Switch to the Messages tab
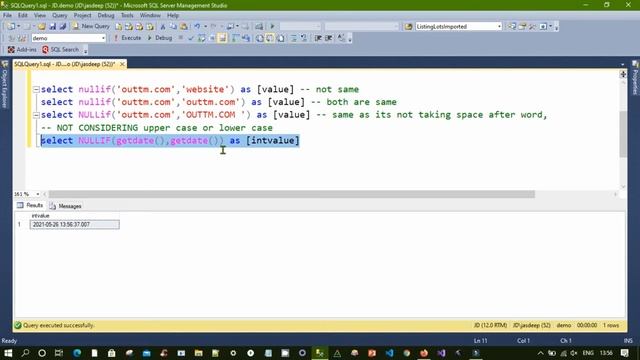This screenshot has height=360, width=640. [x=66, y=206]
